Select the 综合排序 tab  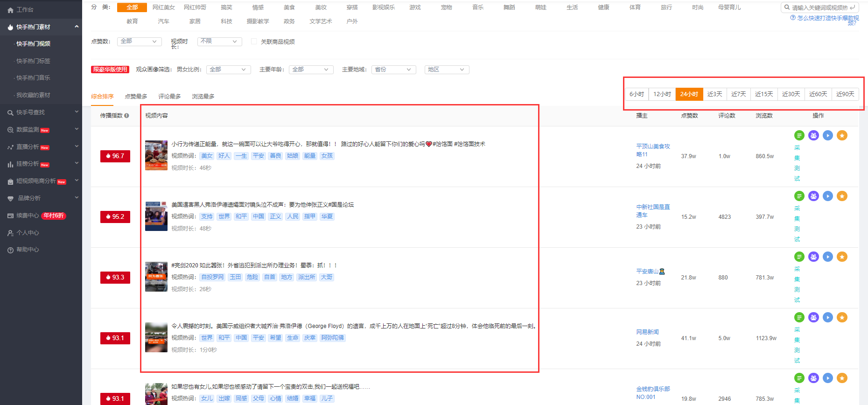click(102, 97)
